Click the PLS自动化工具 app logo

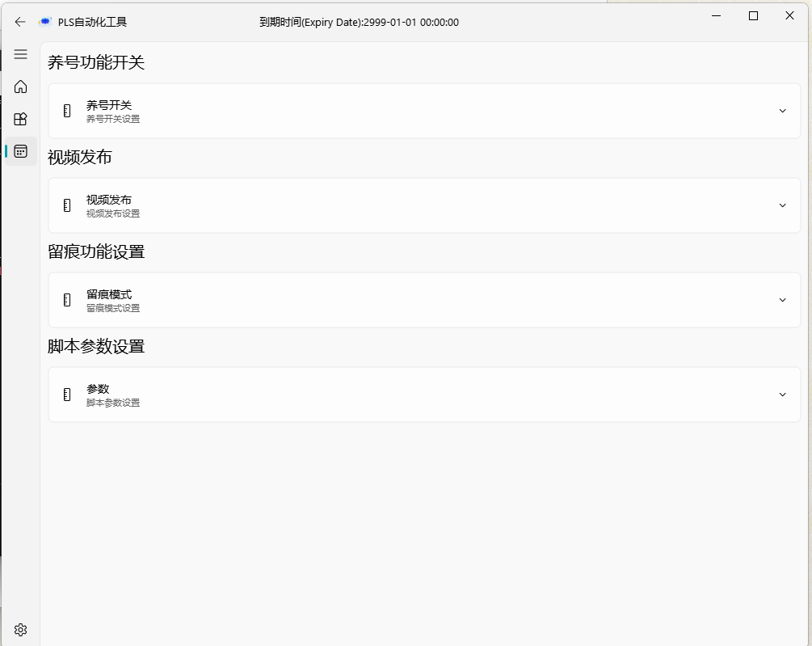click(45, 22)
